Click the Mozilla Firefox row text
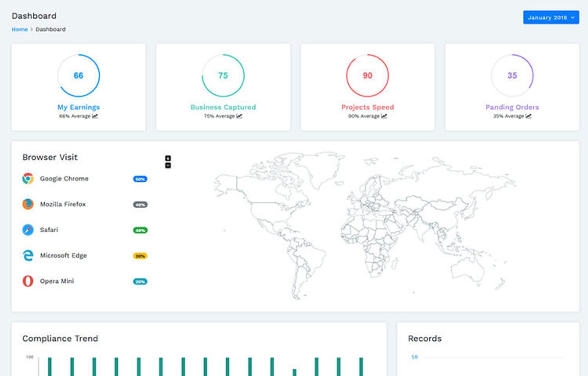Viewport: 588px width, 376px height. [63, 204]
